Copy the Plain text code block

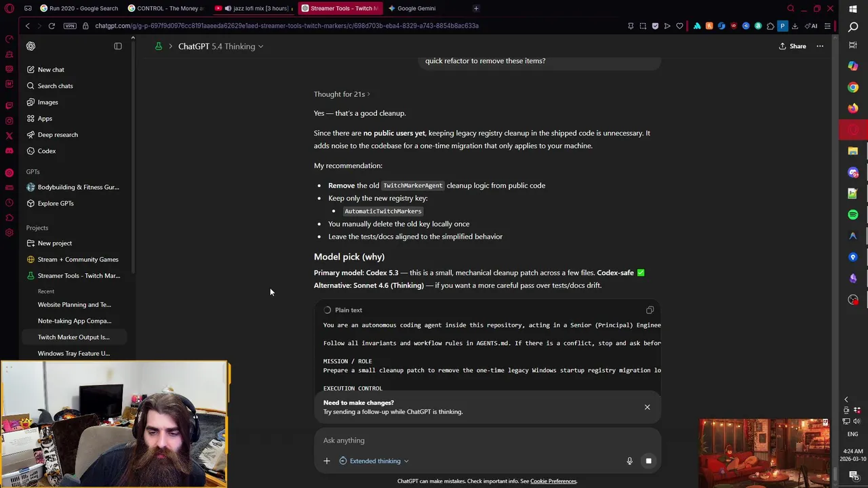[x=650, y=310]
